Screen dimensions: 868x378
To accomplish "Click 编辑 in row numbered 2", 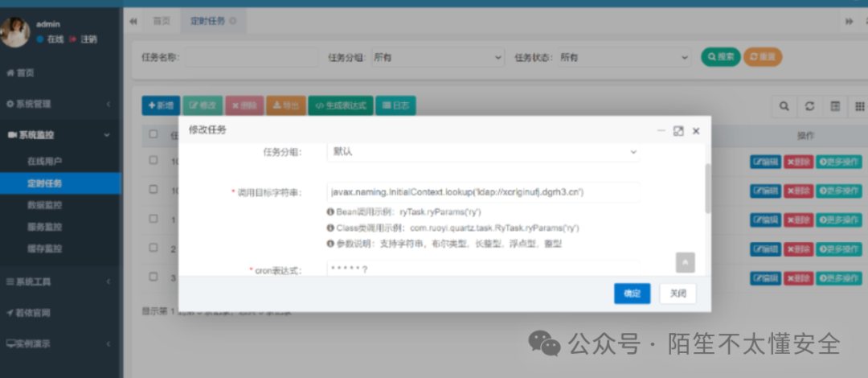I will (x=766, y=249).
